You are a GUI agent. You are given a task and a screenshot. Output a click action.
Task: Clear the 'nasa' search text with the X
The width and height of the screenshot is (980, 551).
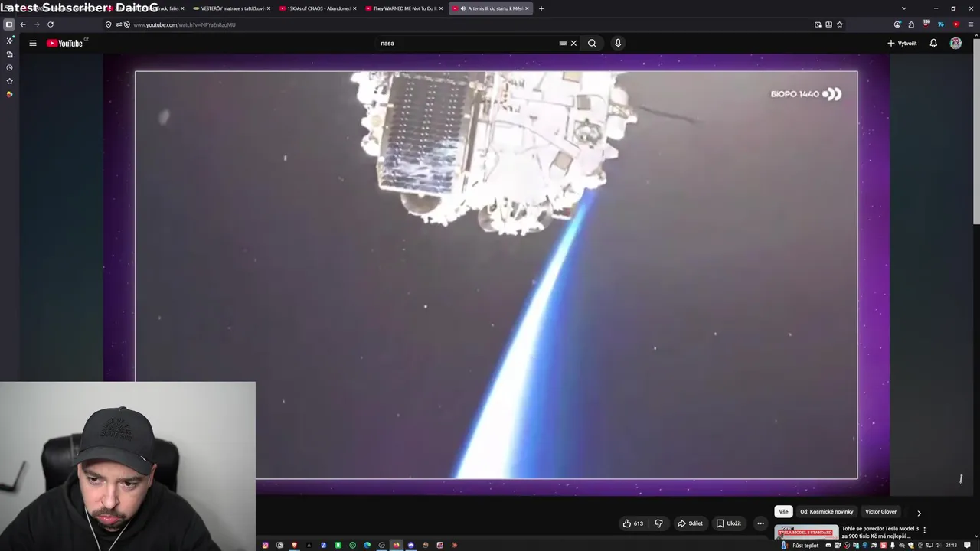click(x=573, y=43)
